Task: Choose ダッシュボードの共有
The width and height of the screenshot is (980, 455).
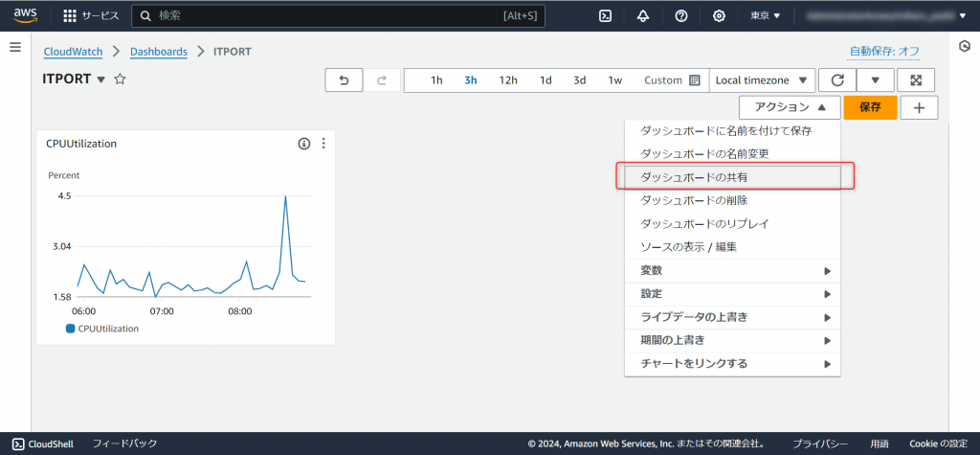Action: 732,177
